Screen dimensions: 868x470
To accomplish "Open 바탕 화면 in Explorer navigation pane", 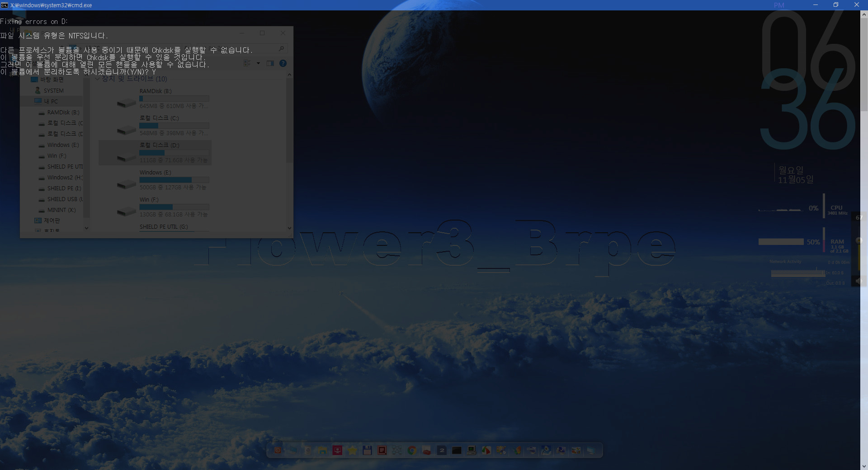I will pos(47,80).
